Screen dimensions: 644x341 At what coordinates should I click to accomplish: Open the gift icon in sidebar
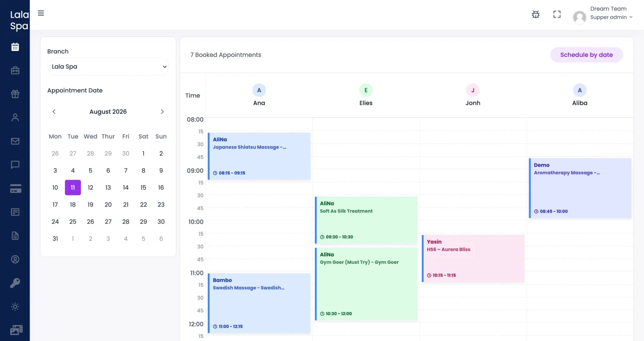15,94
